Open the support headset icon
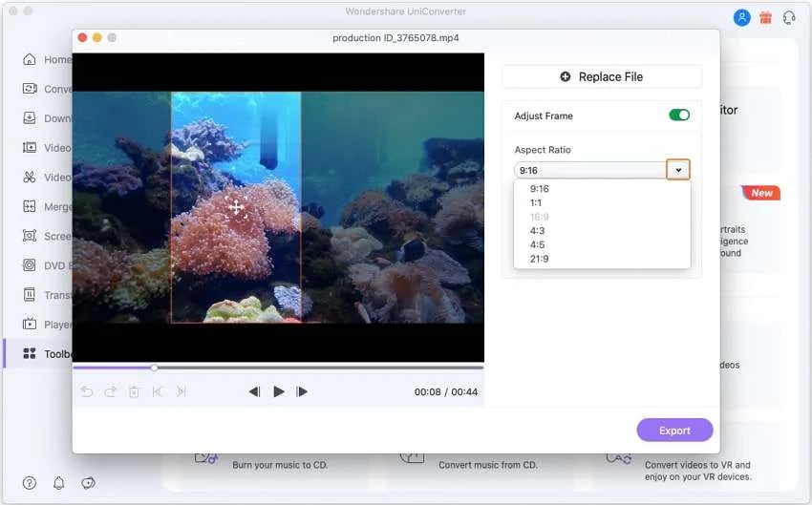This screenshot has width=812, height=505. 789,18
